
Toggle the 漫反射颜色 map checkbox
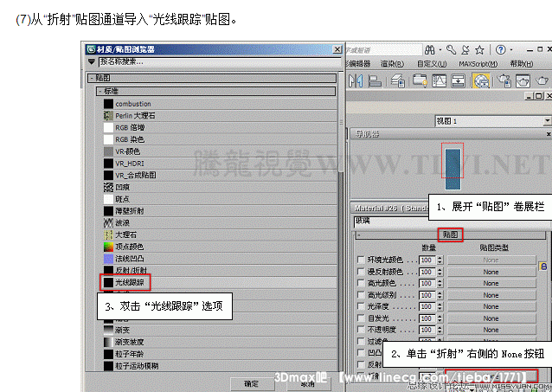[359, 272]
